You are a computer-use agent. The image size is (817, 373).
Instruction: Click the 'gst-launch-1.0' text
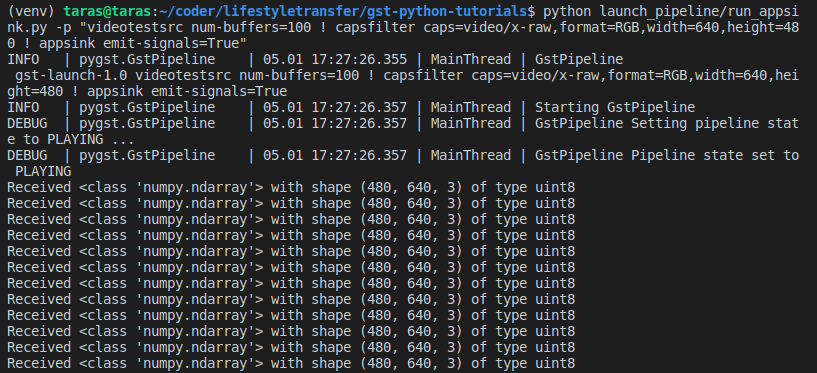coord(71,76)
